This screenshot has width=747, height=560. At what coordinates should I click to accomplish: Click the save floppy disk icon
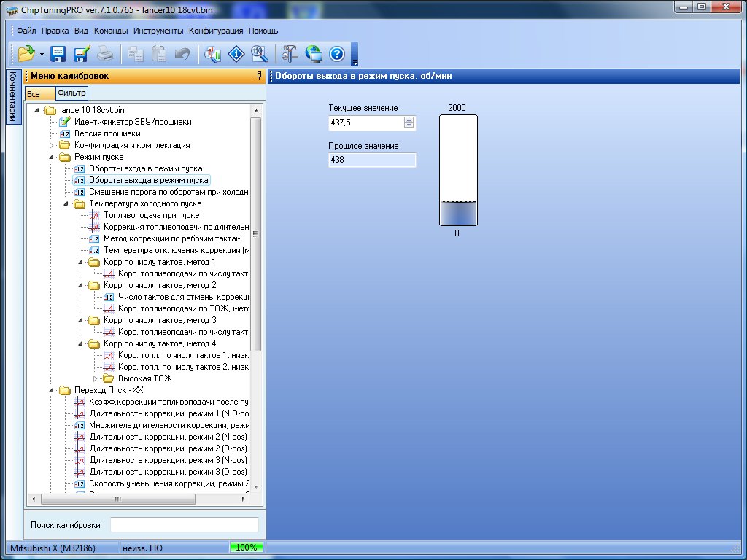point(58,53)
